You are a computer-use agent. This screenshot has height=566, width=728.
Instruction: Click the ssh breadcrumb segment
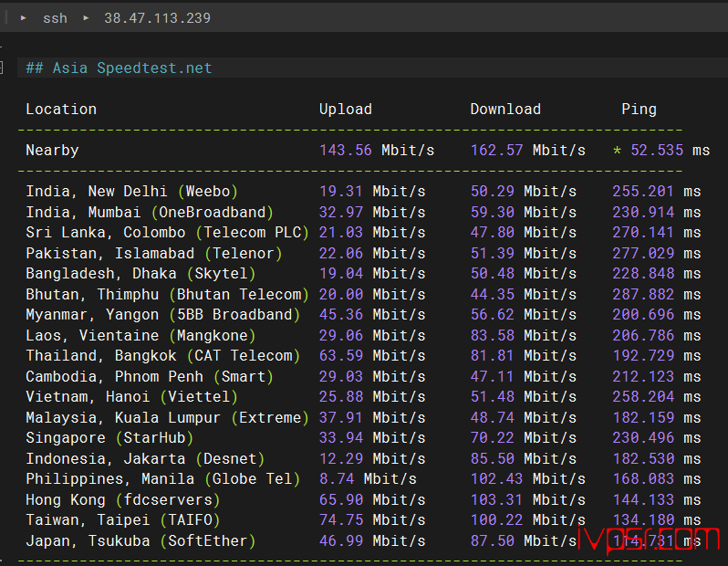(x=55, y=18)
